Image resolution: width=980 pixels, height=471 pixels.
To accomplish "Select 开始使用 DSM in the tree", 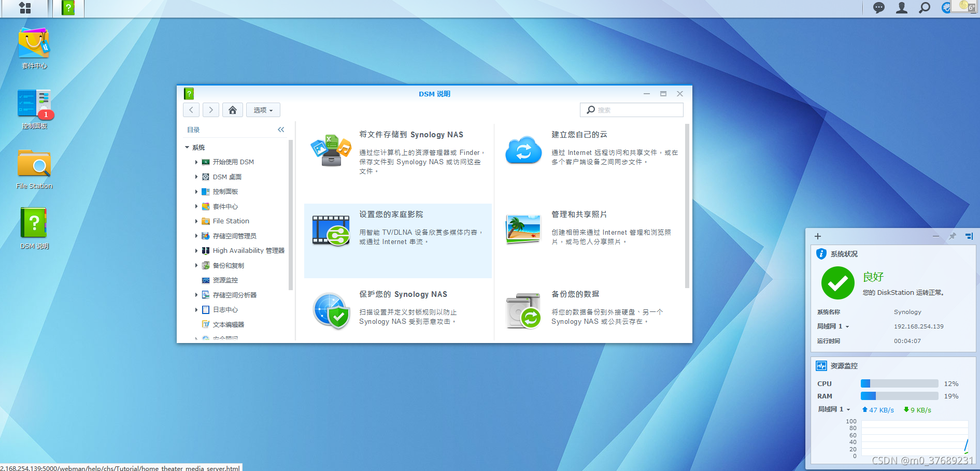I will click(x=233, y=162).
